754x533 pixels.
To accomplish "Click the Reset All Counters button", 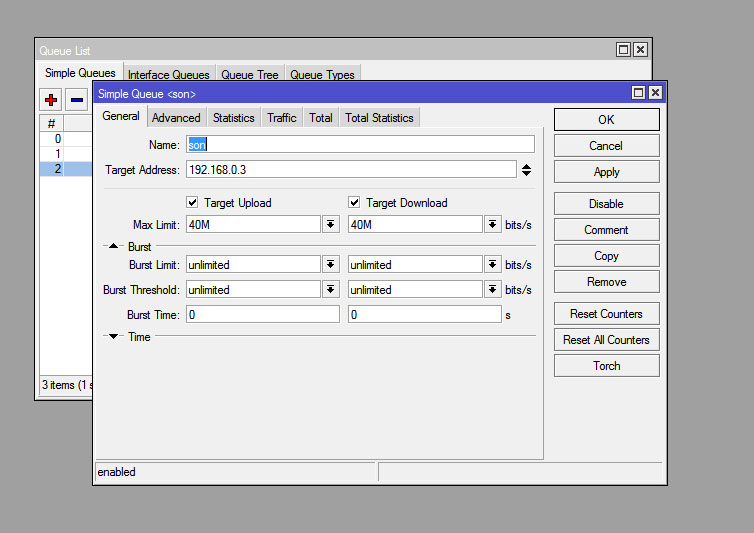I will (x=606, y=340).
